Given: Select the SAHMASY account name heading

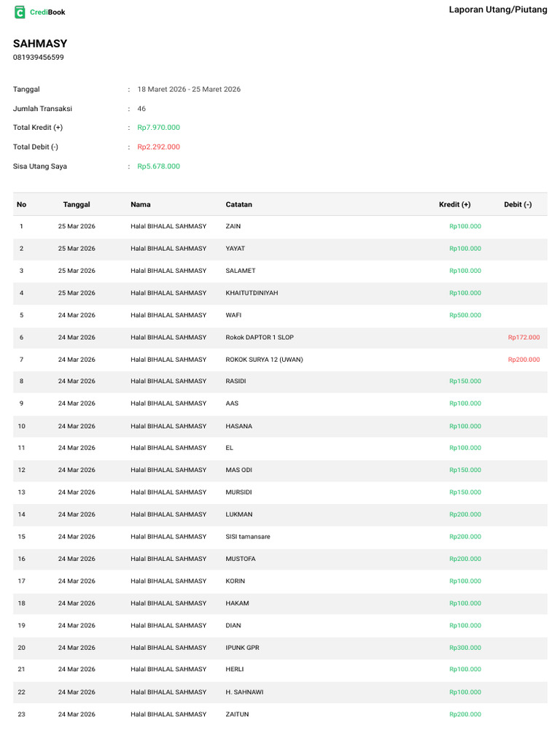Looking at the screenshot, I should [x=40, y=43].
